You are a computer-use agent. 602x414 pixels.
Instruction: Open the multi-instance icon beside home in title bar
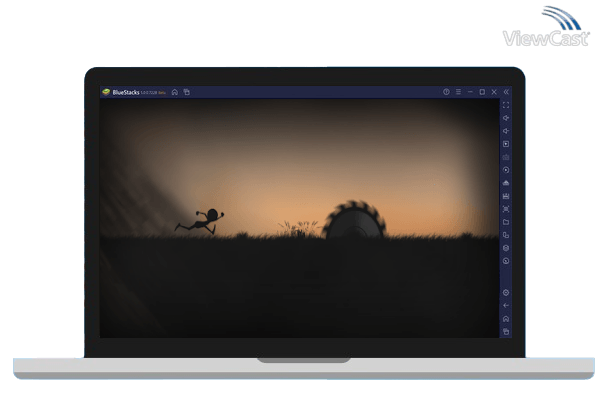pyautogui.click(x=187, y=92)
